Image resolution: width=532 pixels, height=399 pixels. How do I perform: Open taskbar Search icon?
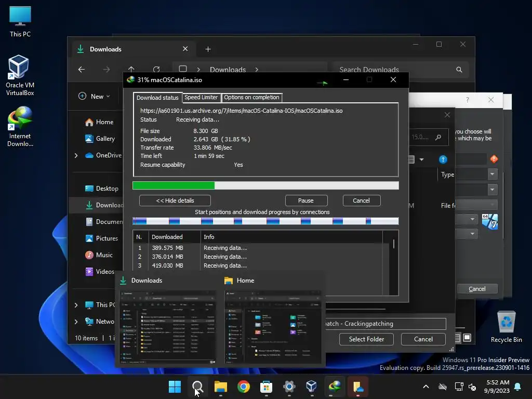198,387
